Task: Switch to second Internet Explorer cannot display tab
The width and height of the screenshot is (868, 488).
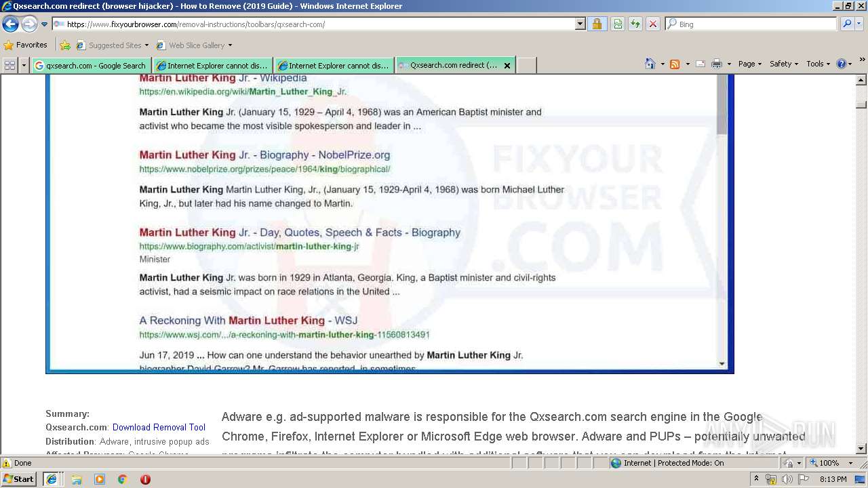Action: point(334,66)
